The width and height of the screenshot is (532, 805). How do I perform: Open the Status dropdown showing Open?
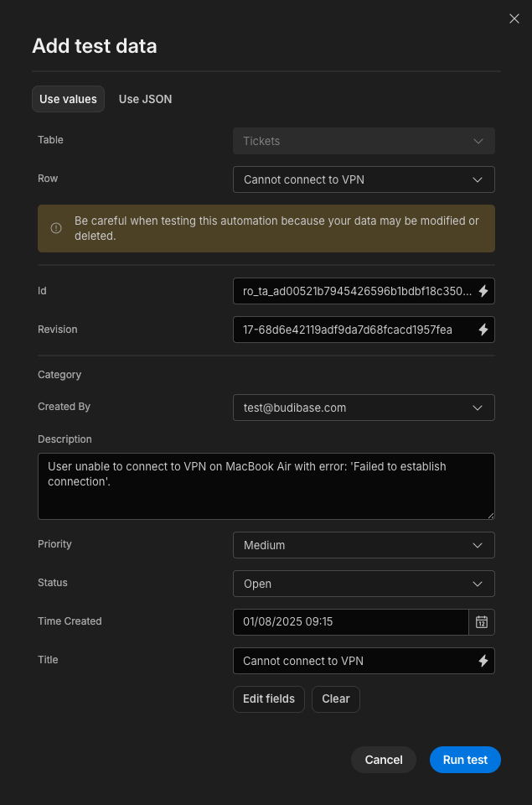click(x=364, y=584)
